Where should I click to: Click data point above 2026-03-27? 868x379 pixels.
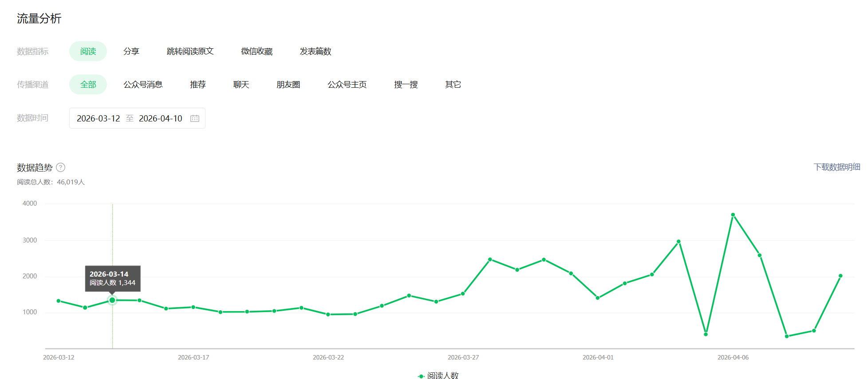point(463,293)
